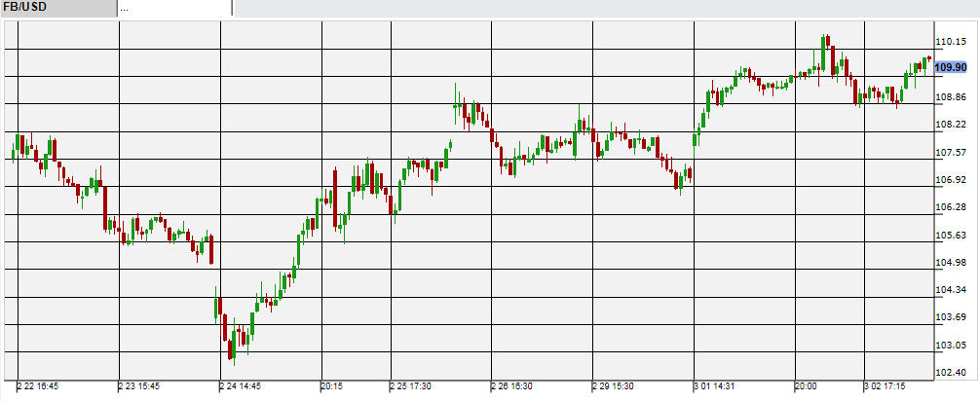Select the 20:15 time marker
The width and height of the screenshot is (980, 402).
[x=333, y=386]
